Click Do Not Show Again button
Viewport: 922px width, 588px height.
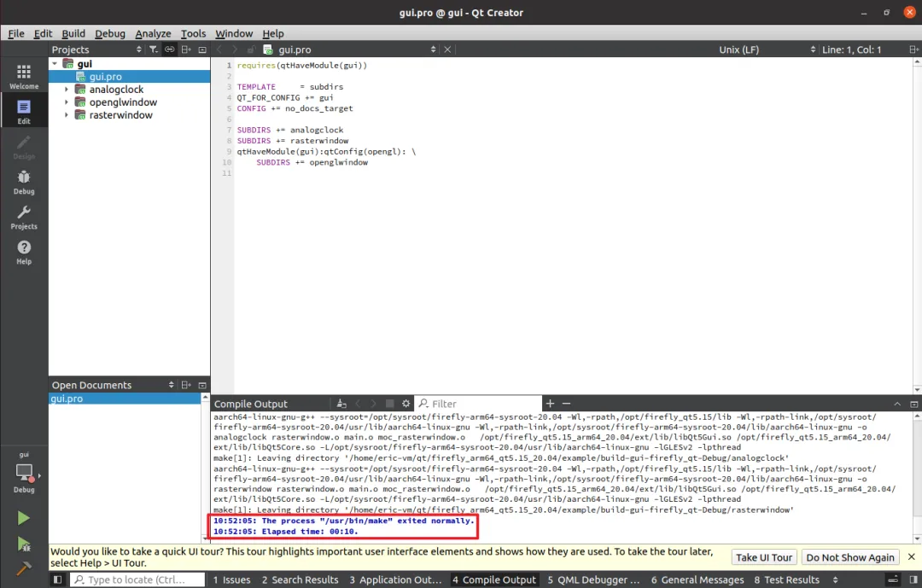850,557
